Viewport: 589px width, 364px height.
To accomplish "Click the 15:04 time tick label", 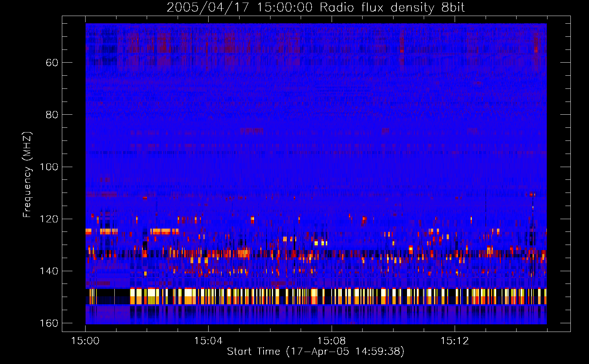I will [x=208, y=341].
